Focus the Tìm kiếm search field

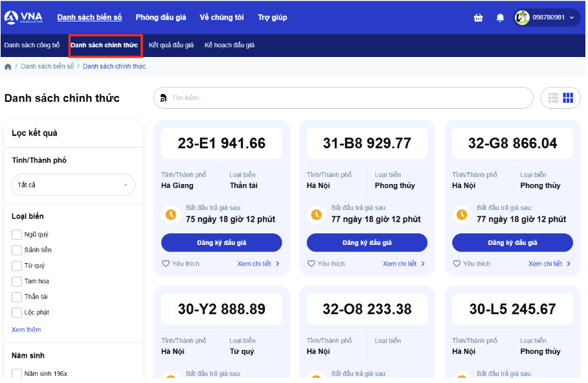tap(343, 99)
